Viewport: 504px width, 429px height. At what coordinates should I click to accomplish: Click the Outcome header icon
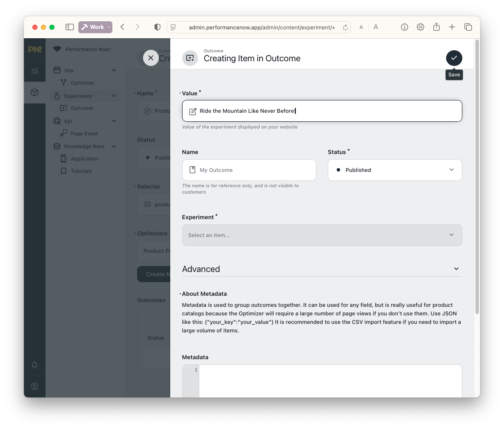point(190,58)
